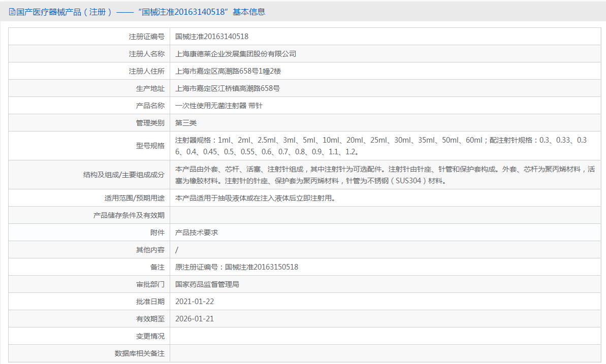Viewport: 606px width, 364px height.
Task: Click the label "注册人名称"
Action: (146, 54)
